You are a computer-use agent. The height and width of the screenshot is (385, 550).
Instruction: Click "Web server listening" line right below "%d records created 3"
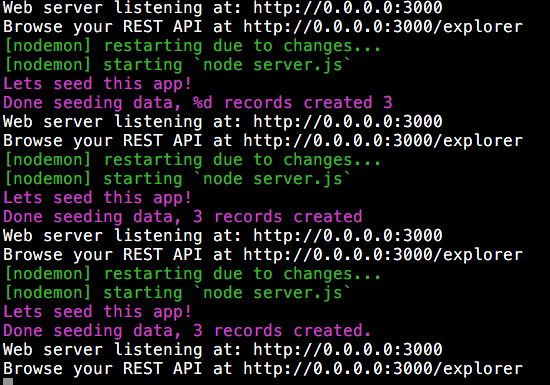click(223, 122)
